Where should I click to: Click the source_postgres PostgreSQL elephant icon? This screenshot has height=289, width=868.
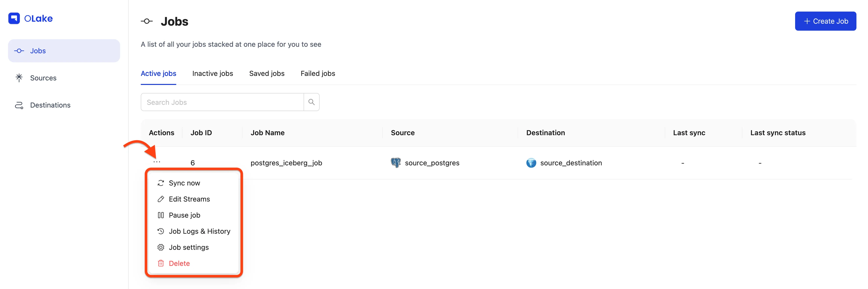[396, 163]
